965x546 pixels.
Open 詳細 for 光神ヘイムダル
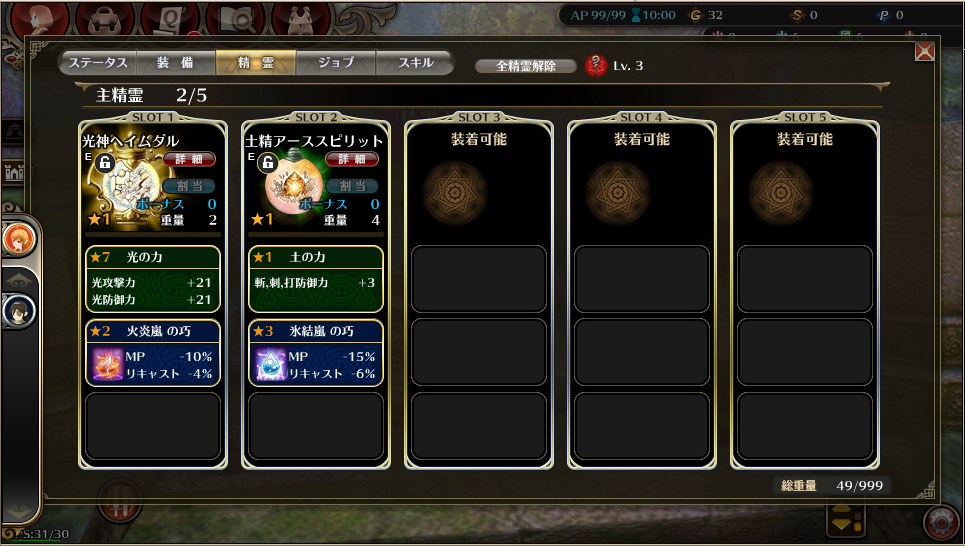(x=189, y=159)
